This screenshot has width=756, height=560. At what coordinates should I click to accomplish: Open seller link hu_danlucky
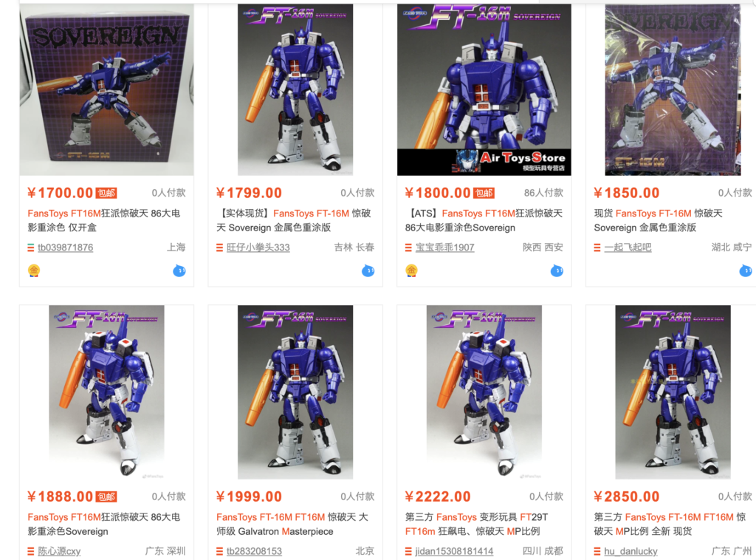tap(630, 551)
